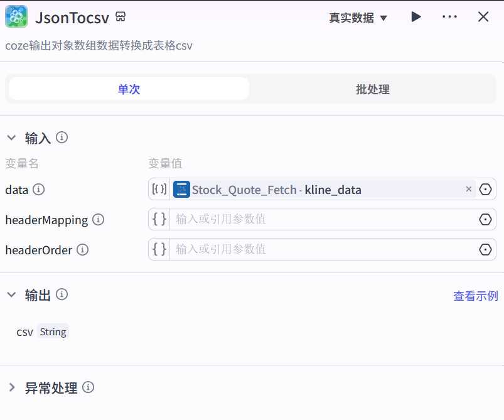The width and height of the screenshot is (504, 420).
Task: Click the headerMapping variable label
Action: point(46,220)
